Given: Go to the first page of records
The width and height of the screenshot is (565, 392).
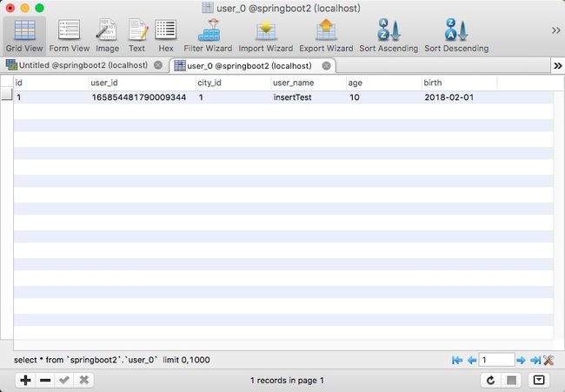Looking at the screenshot, I should point(457,360).
